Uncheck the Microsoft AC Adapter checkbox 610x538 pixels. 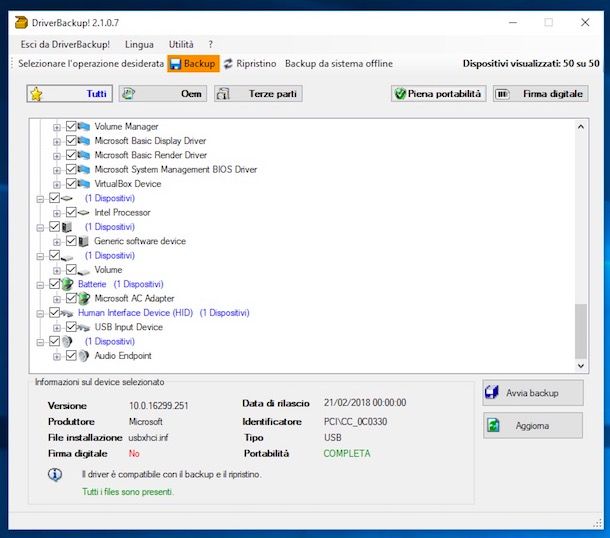tap(71, 298)
